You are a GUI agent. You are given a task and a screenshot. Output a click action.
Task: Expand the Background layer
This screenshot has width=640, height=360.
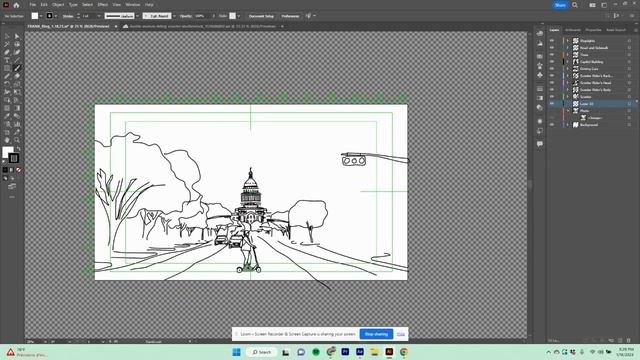[567, 125]
